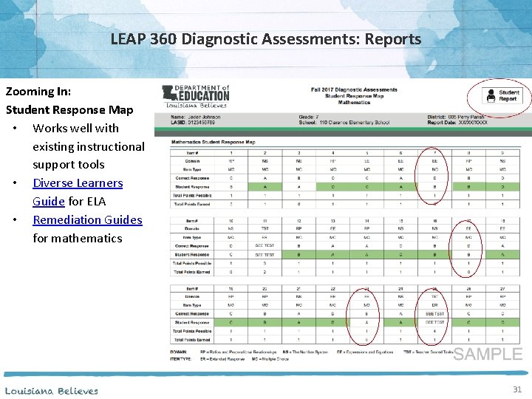Click legend 'TBT = Teacher Scored Tasks'
The height and width of the screenshot is (399, 532).
tap(428, 352)
